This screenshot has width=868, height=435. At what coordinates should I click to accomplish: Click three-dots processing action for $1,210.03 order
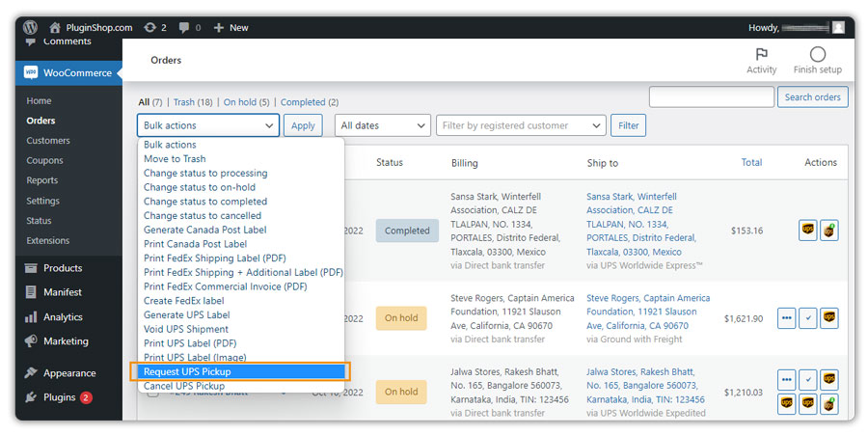786,380
